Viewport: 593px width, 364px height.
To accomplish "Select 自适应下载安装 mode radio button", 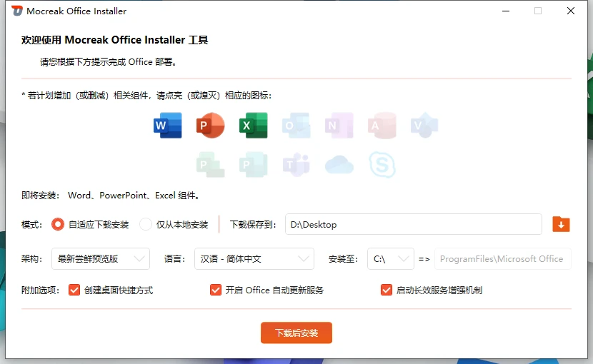I will (x=58, y=225).
